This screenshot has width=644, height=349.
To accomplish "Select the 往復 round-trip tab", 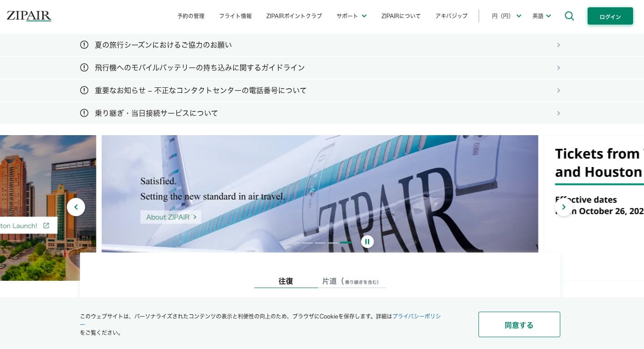I will click(x=286, y=281).
